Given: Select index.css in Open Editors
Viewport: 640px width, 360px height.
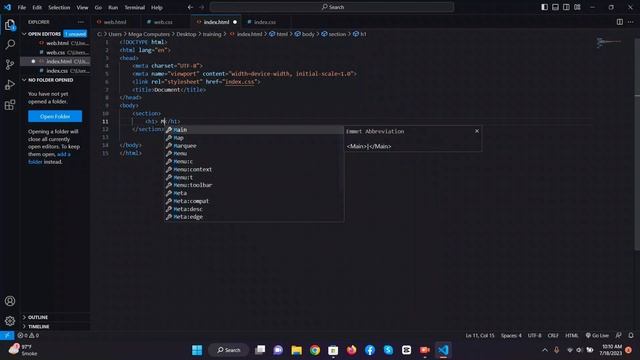Looking at the screenshot, I should click(55, 71).
